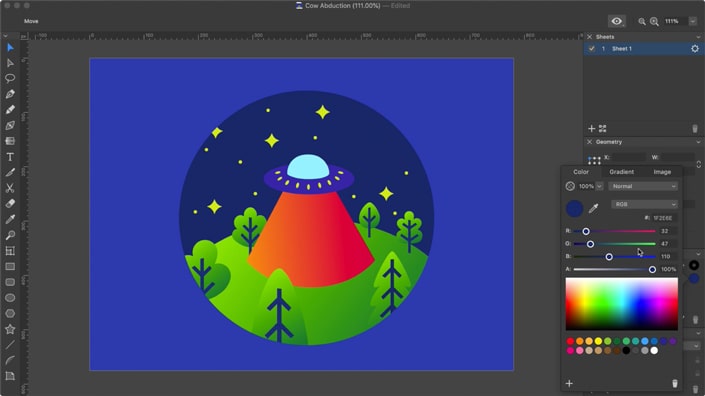705x396 pixels.
Task: Switch to the Color tab
Action: tap(581, 172)
